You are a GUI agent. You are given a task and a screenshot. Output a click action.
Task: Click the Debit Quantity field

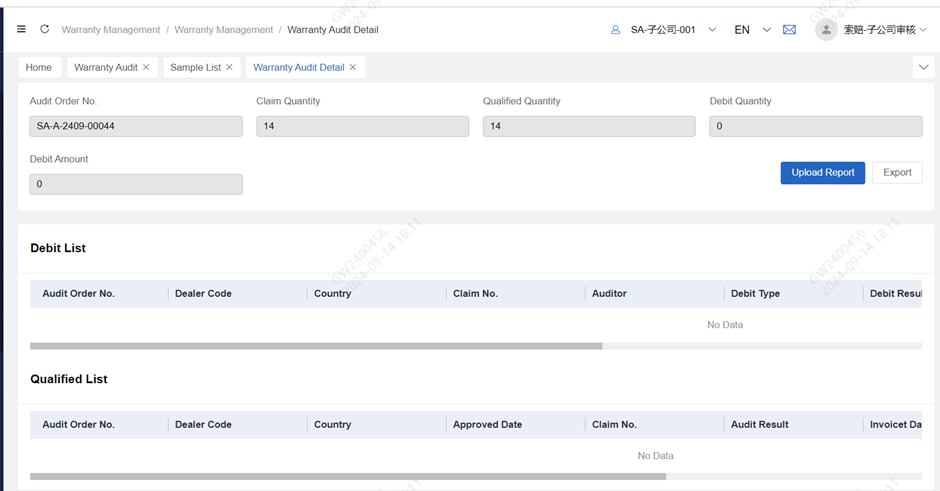click(x=816, y=126)
